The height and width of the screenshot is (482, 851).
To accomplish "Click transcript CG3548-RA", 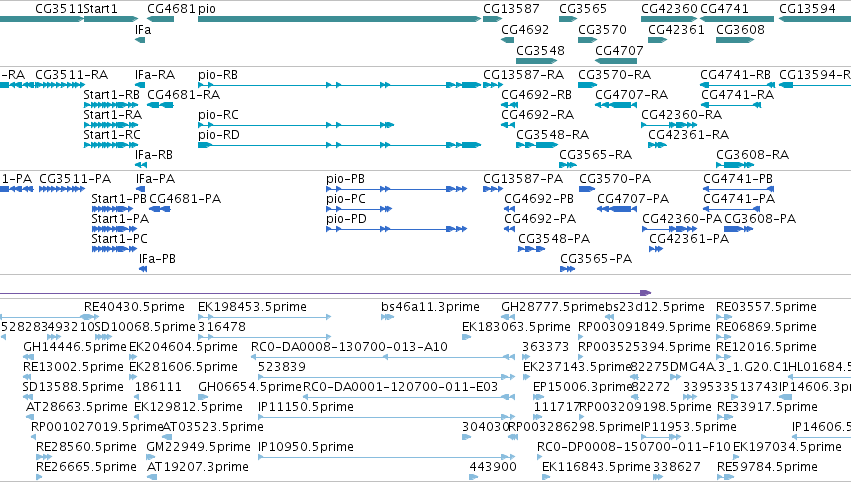I will [552, 135].
